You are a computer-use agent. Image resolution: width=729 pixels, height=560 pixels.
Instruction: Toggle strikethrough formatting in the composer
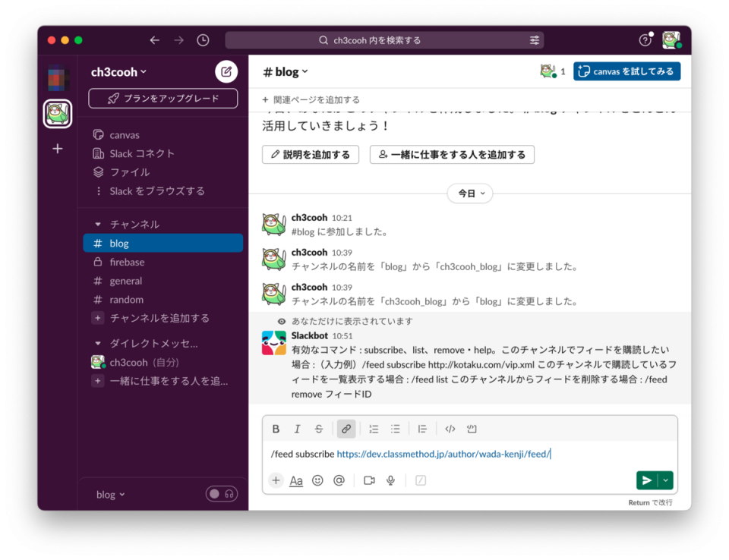coord(318,428)
